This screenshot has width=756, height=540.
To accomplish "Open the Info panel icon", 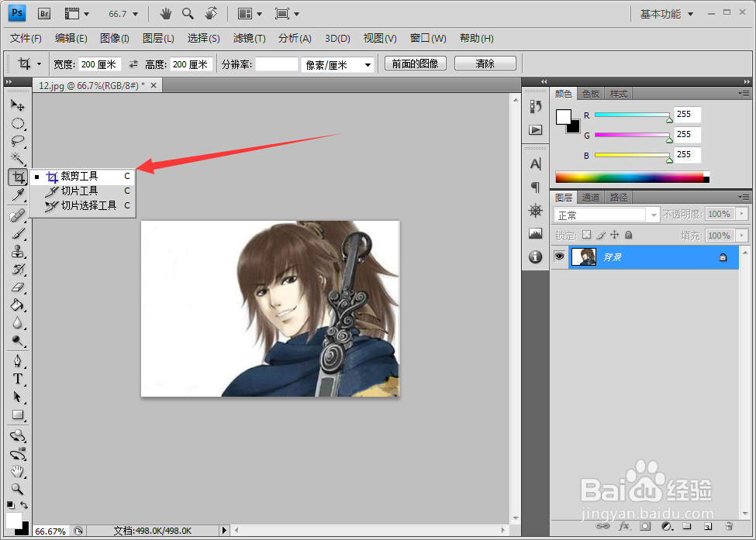I will tap(535, 256).
